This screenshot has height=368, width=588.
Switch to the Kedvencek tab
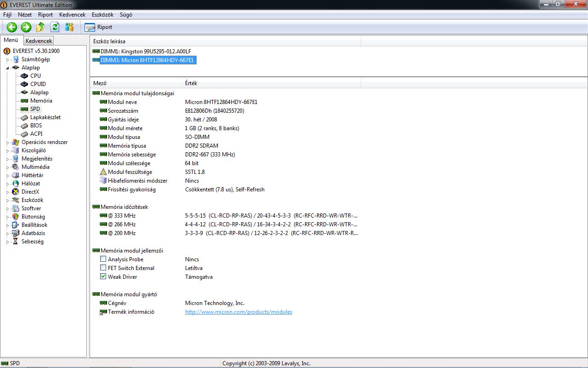pos(39,41)
